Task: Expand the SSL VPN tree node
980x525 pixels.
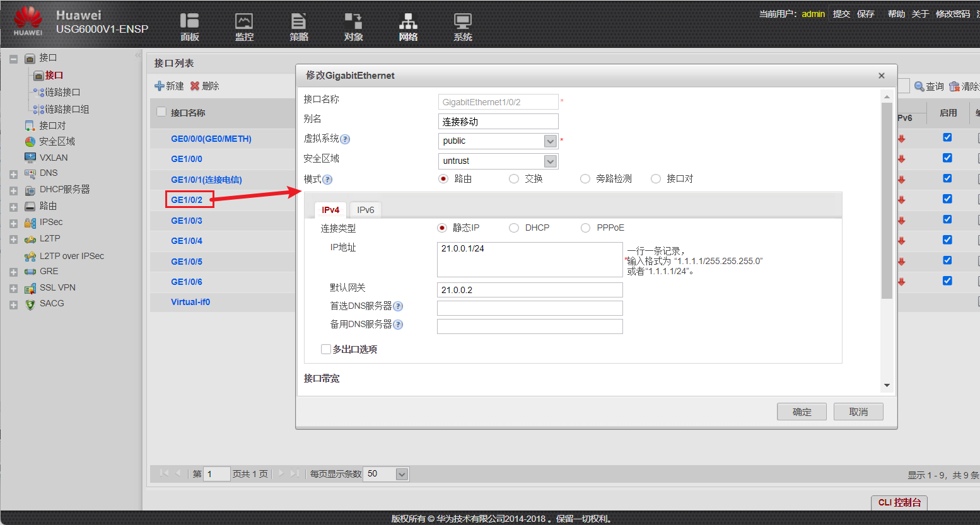Action: click(x=13, y=289)
